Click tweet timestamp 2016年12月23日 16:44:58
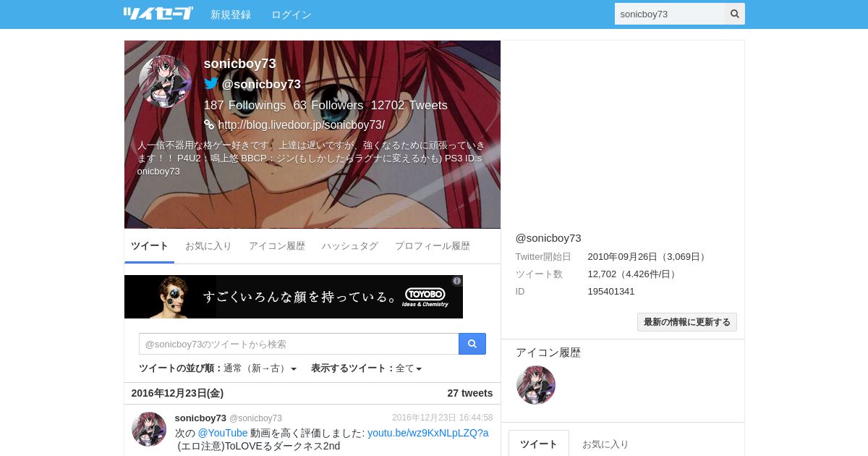The height and width of the screenshot is (456, 868). tap(443, 418)
